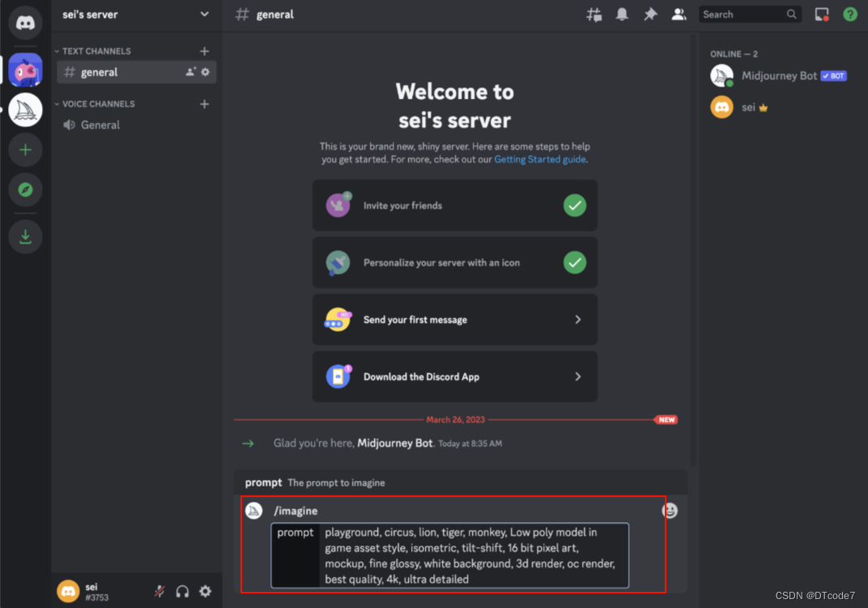868x608 pixels.
Task: Click Personalize your server with an icon
Action: [454, 262]
